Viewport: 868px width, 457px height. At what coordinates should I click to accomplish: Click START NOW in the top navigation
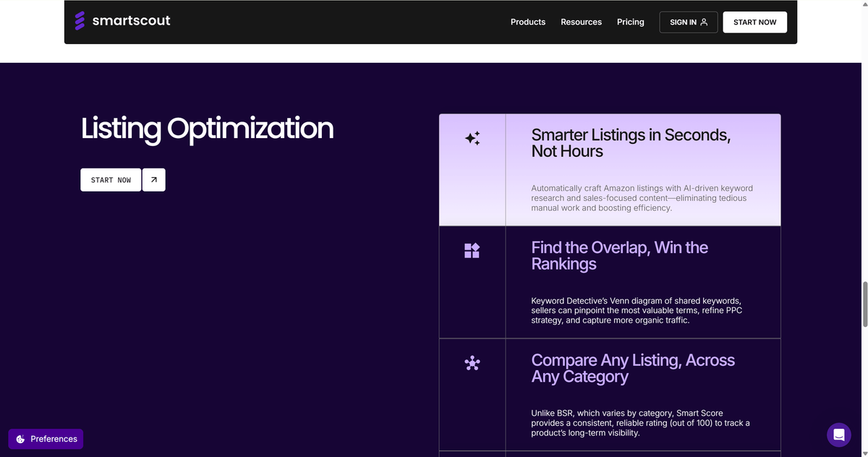pos(755,22)
